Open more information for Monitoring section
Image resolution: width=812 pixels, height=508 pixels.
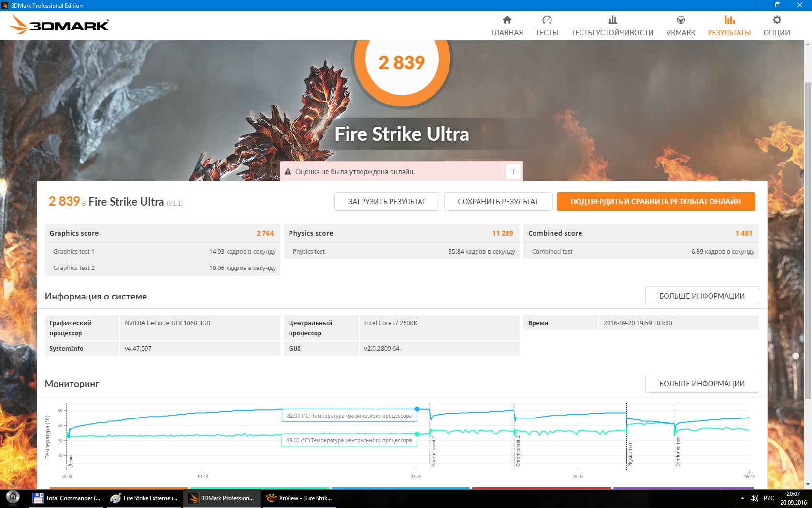[701, 384]
